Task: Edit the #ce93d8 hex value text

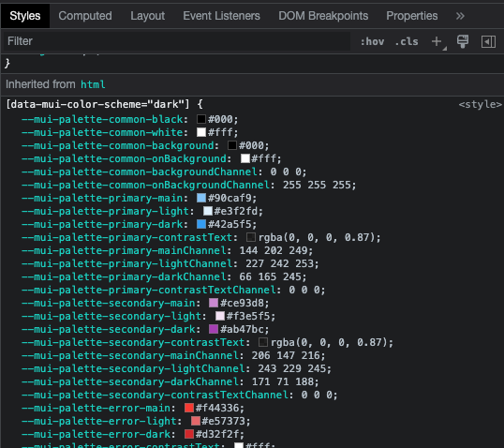Action: [x=242, y=303]
